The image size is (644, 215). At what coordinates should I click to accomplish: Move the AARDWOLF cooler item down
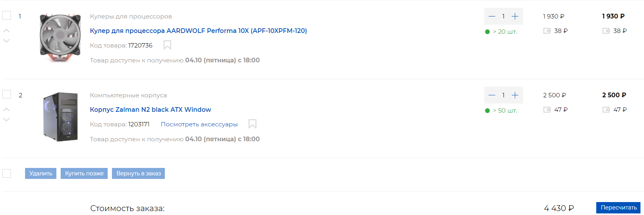(x=6, y=41)
